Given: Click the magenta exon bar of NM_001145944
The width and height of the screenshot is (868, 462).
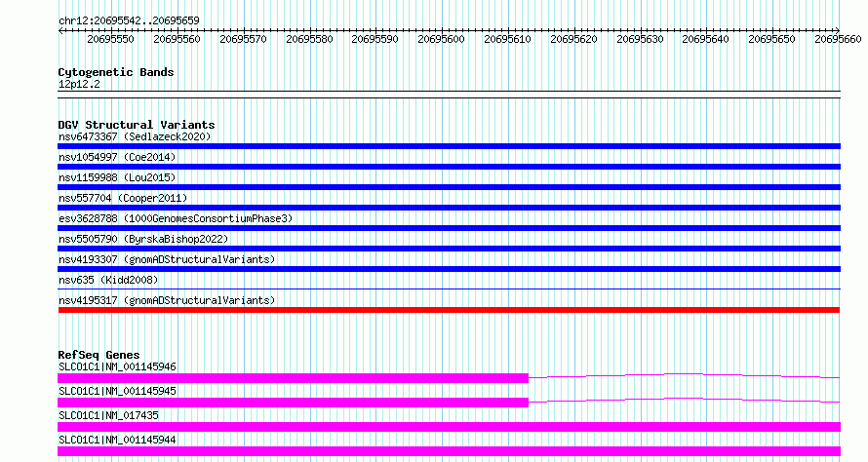Looking at the screenshot, I should click(449, 451).
